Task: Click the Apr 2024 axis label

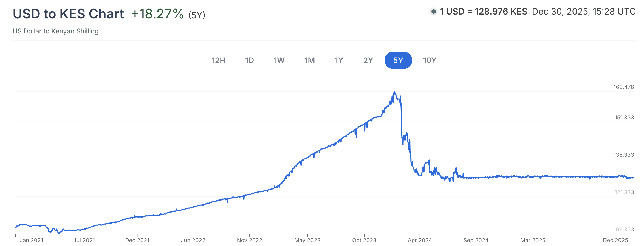Action: coord(420,240)
